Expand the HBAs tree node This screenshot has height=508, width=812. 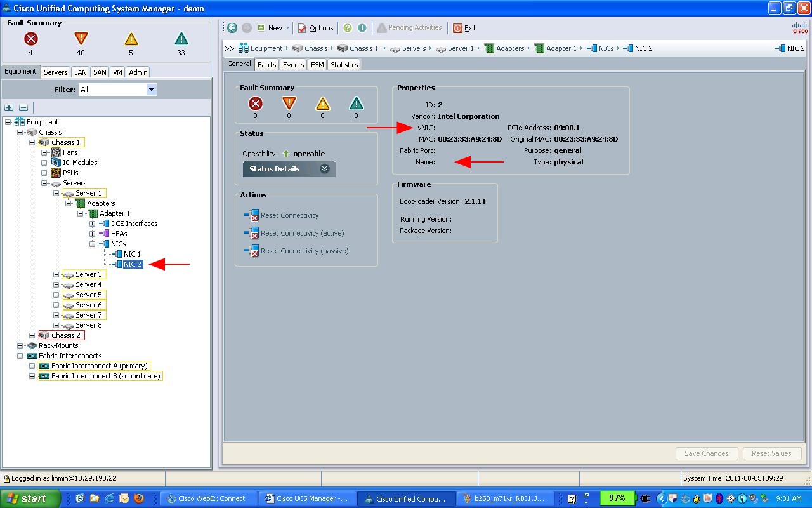click(x=92, y=234)
